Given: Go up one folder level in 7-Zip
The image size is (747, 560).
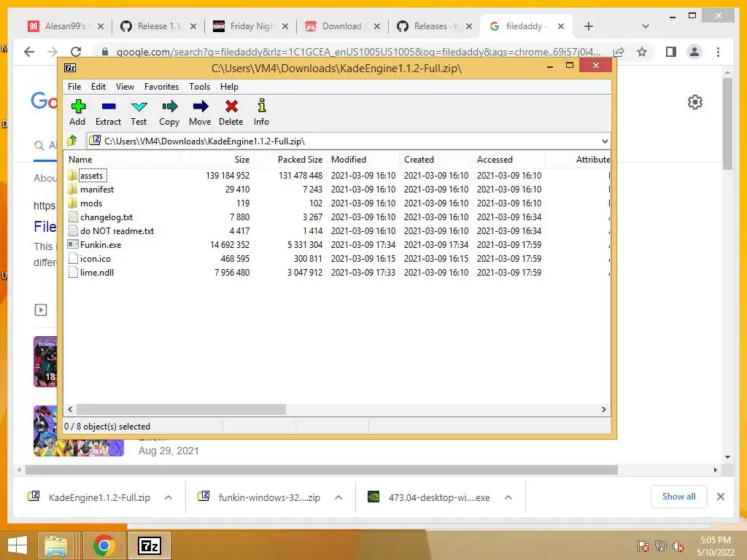Looking at the screenshot, I should coord(72,141).
